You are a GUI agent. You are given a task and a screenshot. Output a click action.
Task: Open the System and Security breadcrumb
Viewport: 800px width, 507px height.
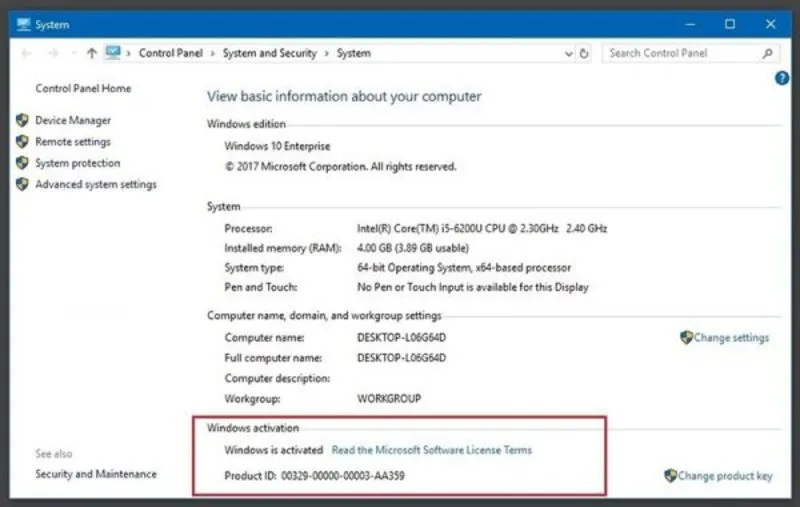[x=269, y=53]
